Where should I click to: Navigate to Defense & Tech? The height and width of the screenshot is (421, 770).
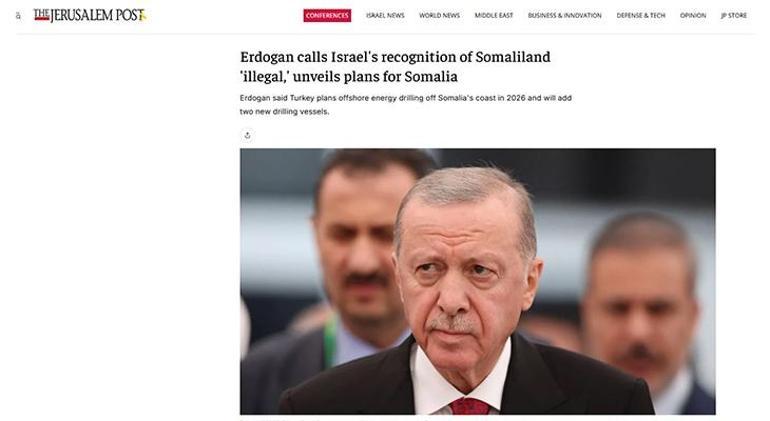coord(641,16)
